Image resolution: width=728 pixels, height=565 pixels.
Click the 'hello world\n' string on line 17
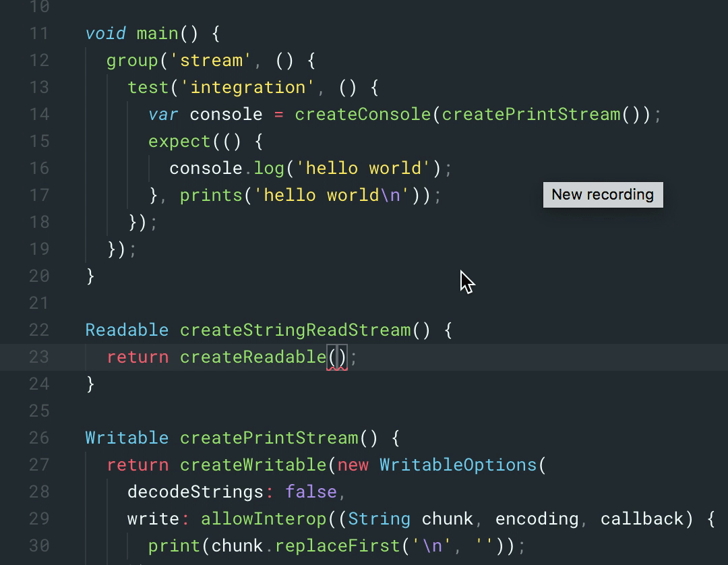332,195
